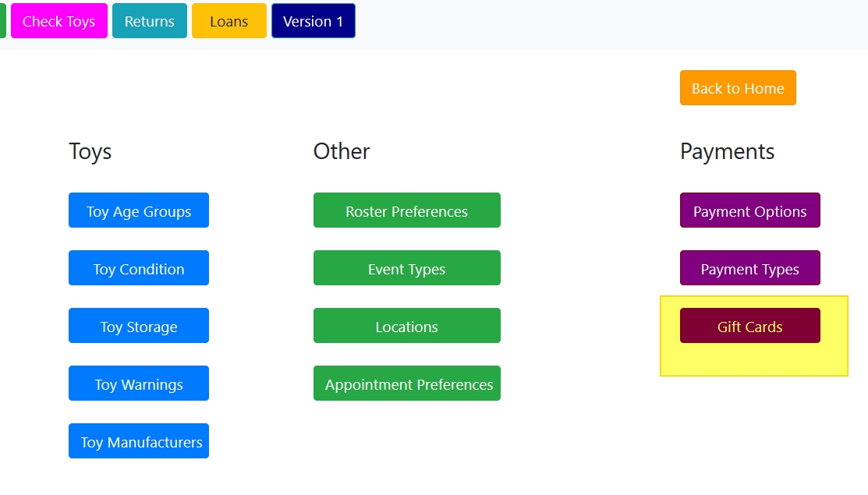Open Appointment Preferences
868x495 pixels.
pyautogui.click(x=406, y=384)
